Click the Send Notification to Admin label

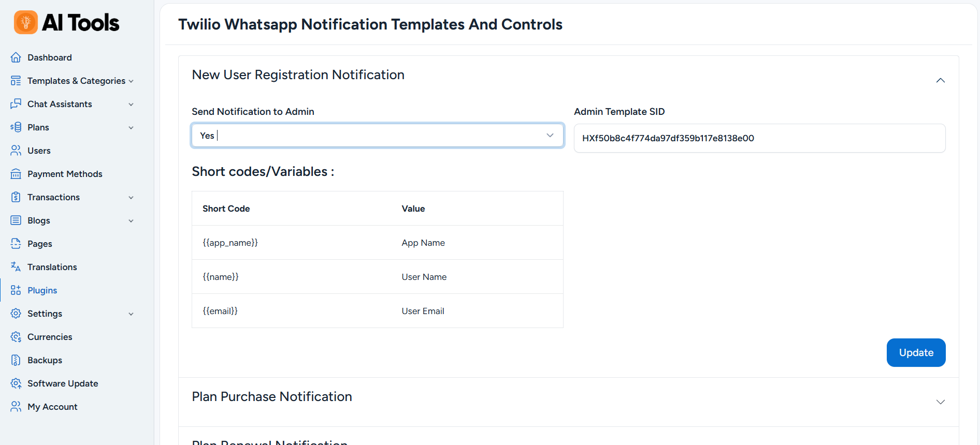pyautogui.click(x=253, y=111)
